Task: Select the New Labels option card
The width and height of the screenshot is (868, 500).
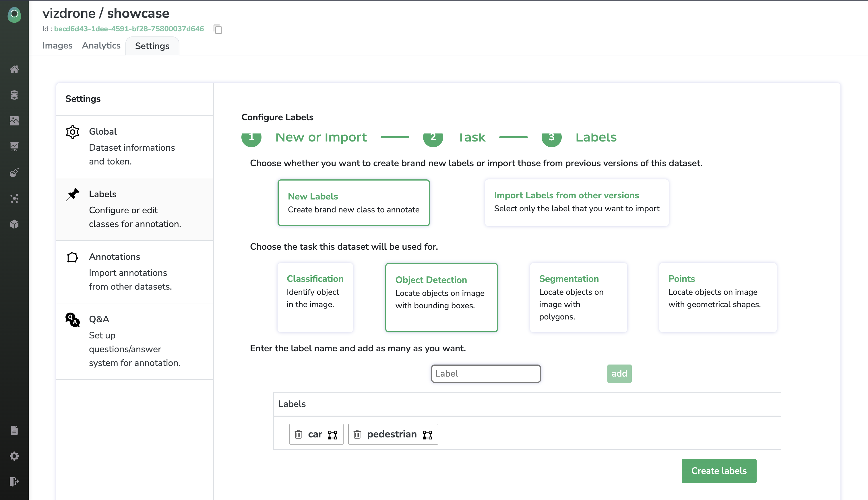Action: pos(353,203)
